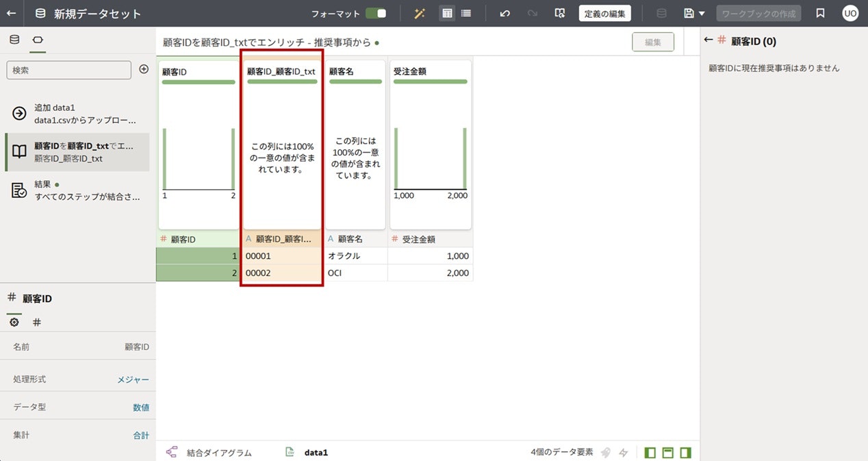Select the 顧客名 quality tile
The height and width of the screenshot is (461, 868).
click(x=355, y=145)
